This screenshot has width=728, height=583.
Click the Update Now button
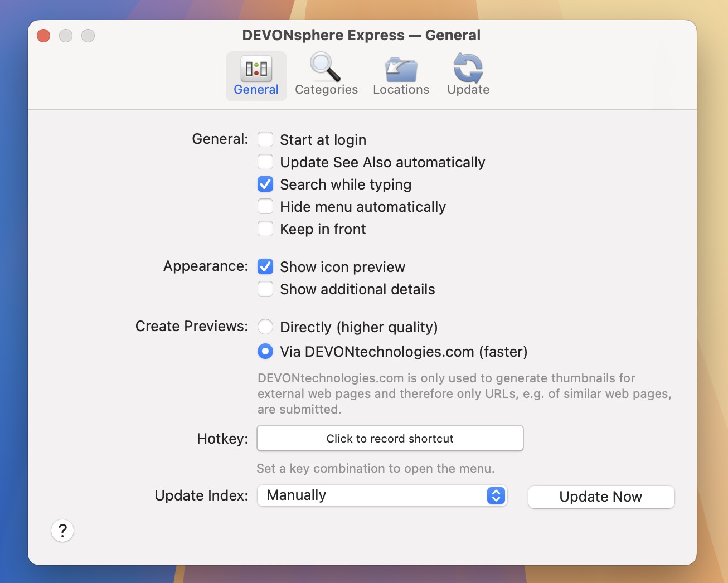click(x=601, y=497)
